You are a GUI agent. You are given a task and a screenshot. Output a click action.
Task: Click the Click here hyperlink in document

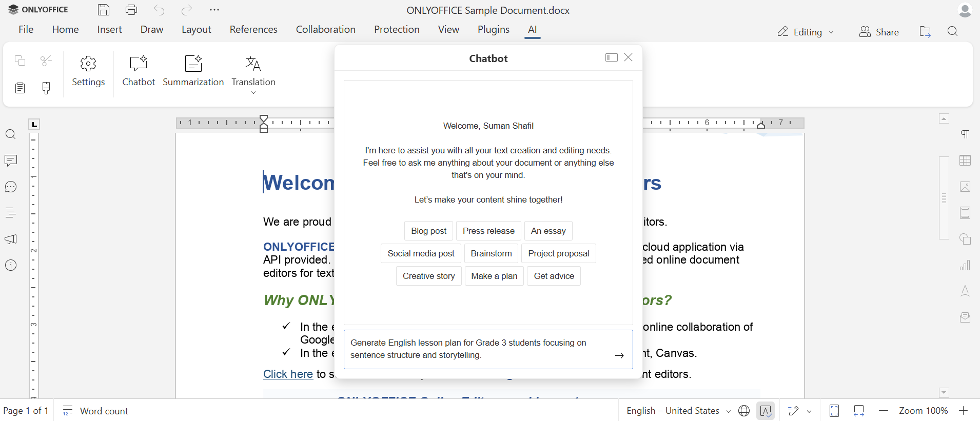click(x=288, y=374)
